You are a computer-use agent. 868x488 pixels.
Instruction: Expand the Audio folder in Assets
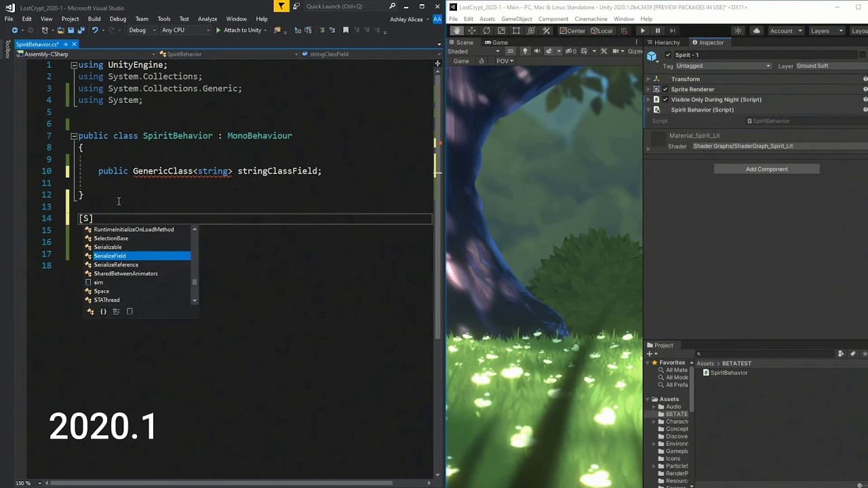pos(654,407)
